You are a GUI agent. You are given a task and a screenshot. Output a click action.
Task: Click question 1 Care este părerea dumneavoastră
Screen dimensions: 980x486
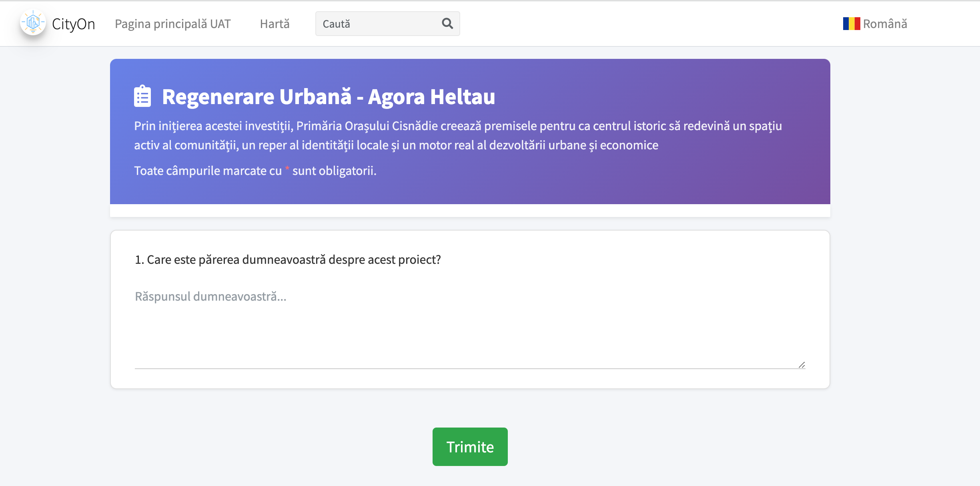point(288,259)
